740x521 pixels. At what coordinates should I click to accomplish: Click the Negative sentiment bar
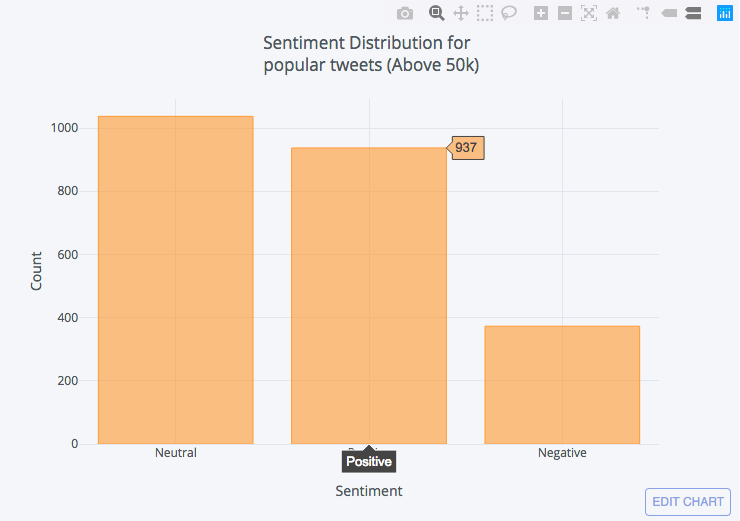click(562, 385)
